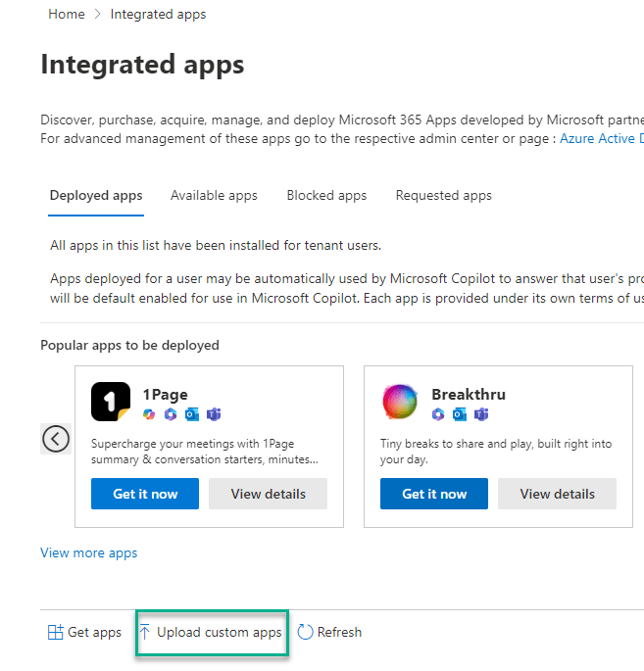
Task: Click the Refresh toolbar button
Action: (329, 632)
